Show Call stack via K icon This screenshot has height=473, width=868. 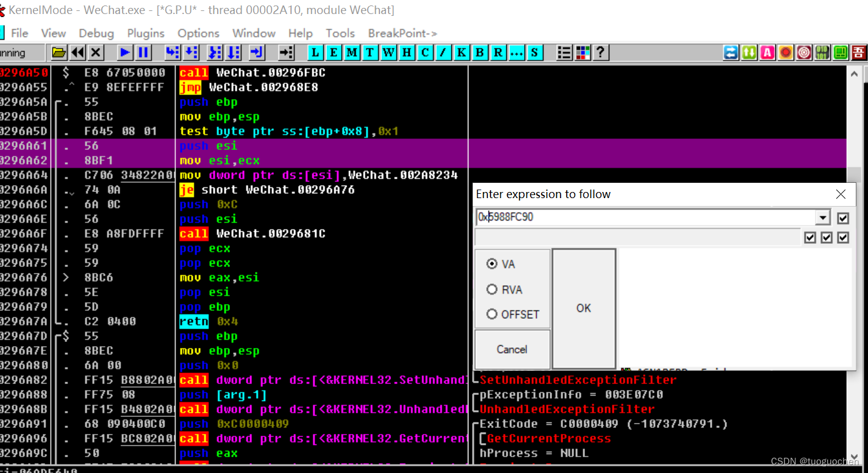tap(462, 52)
